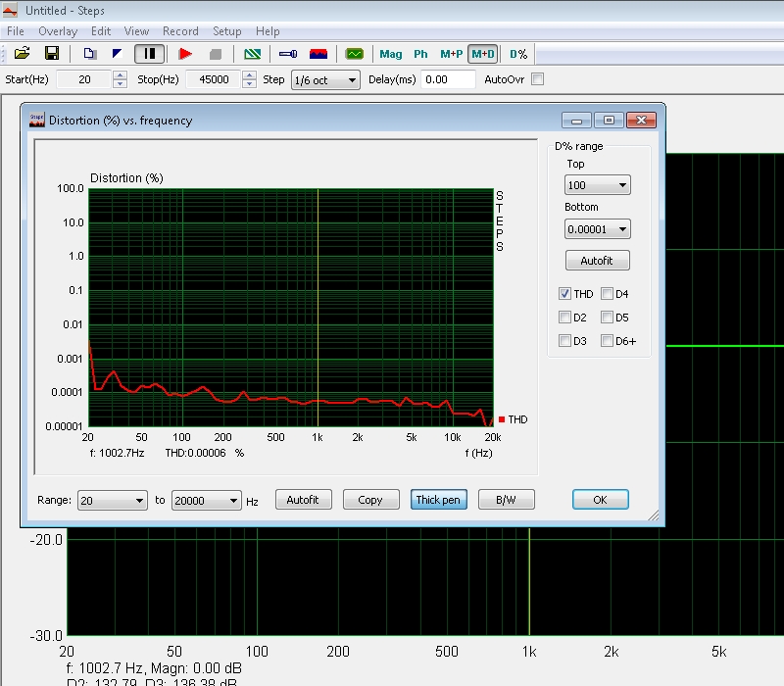Click the Stop(Hz) input field
Screen dimensions: 784x686
click(x=214, y=79)
